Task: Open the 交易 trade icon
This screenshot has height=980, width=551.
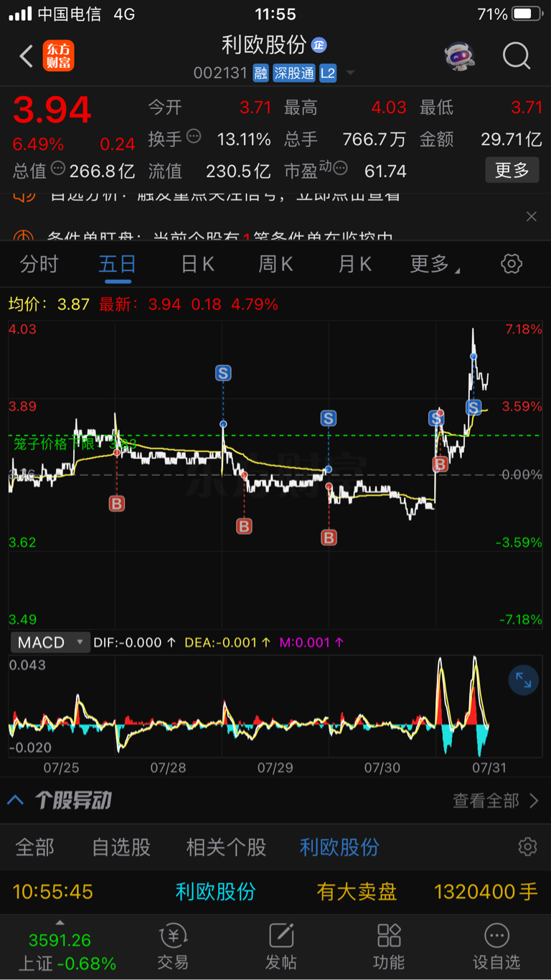Action: 173,947
